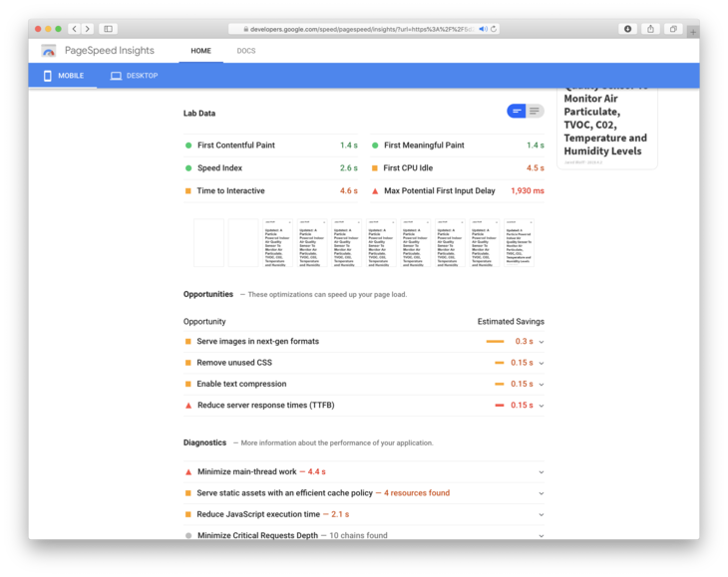Toggle the Safari sidebar button
Screen dimensions: 728x577
[108, 29]
